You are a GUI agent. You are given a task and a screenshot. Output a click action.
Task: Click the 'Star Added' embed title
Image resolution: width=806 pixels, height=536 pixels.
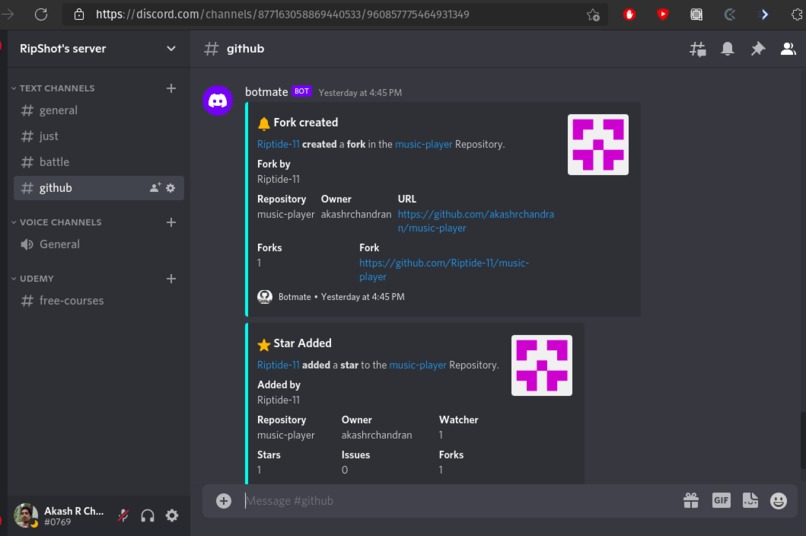pyautogui.click(x=302, y=343)
